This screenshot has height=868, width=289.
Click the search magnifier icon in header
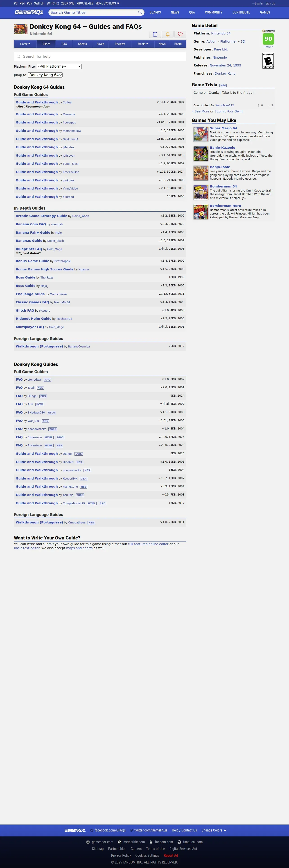140,12
